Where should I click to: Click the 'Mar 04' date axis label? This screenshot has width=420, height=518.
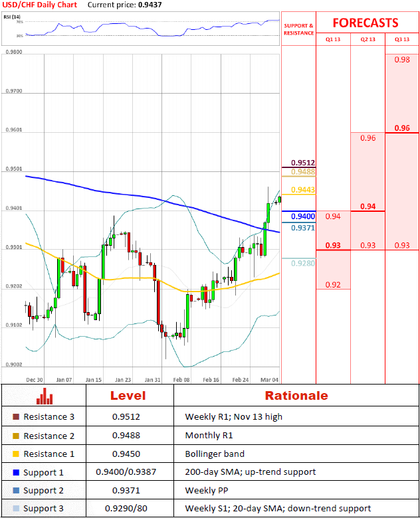point(270,380)
